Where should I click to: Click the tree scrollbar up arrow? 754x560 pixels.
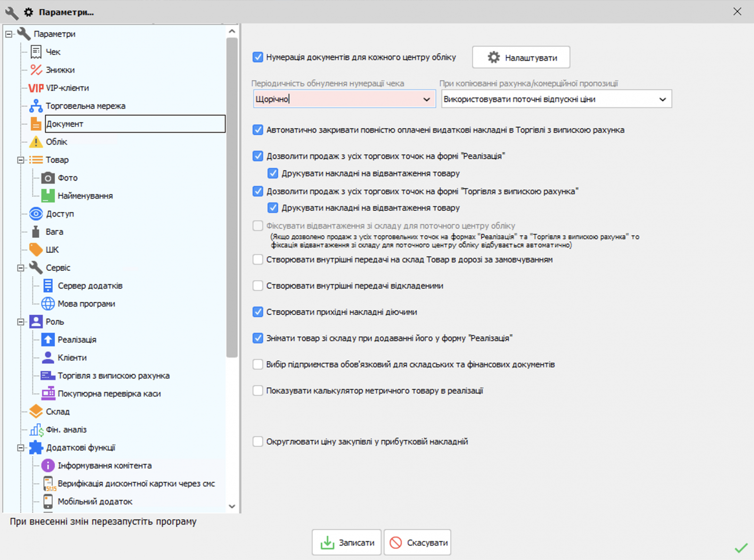pos(232,31)
